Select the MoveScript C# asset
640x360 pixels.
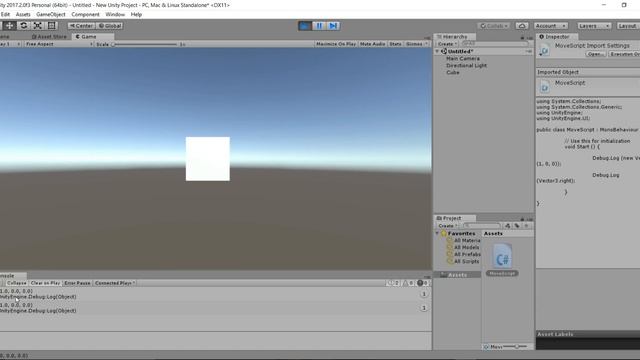pyautogui.click(x=502, y=260)
